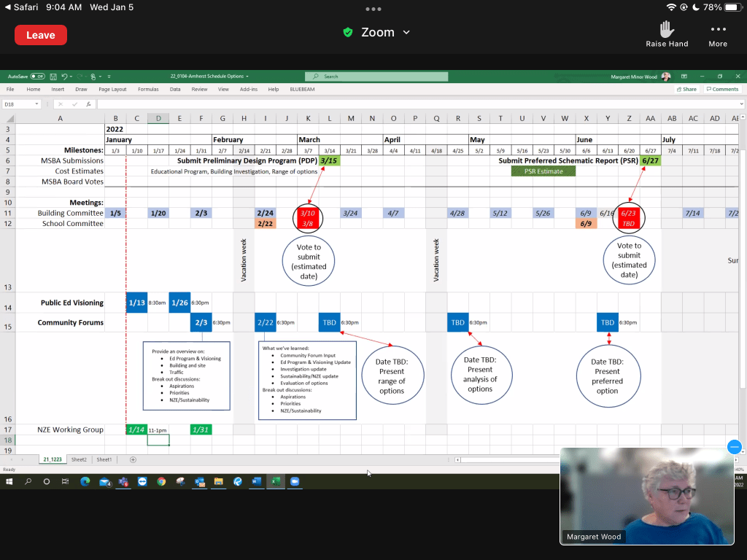Open the Word icon in the taskbar

256,481
